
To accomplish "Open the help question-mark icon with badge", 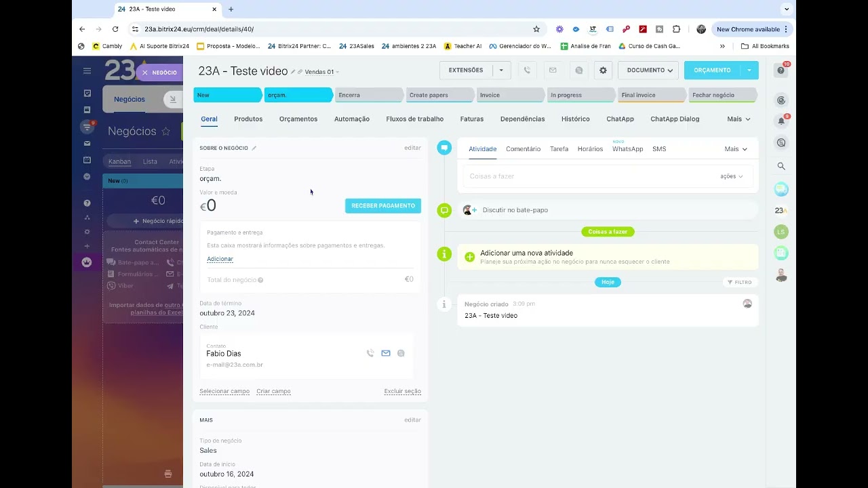I will (x=781, y=70).
